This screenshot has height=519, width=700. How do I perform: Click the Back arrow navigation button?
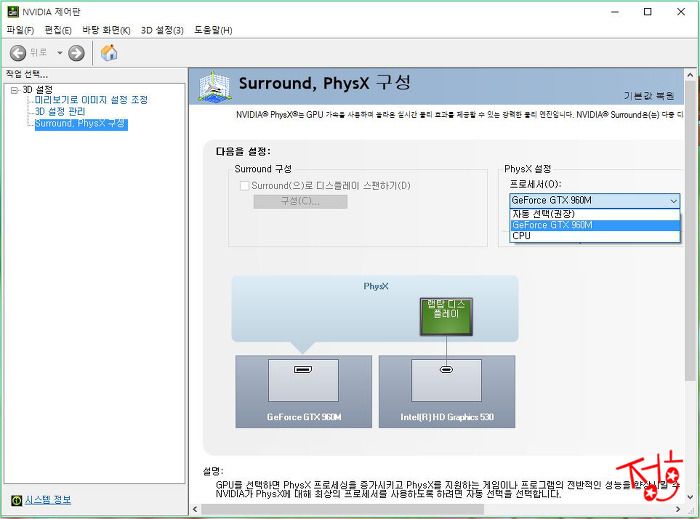pyautogui.click(x=18, y=53)
